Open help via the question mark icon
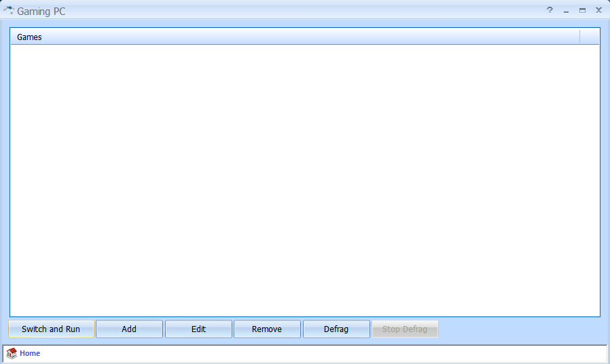Screen dimensions: 610x364 pyautogui.click(x=550, y=10)
